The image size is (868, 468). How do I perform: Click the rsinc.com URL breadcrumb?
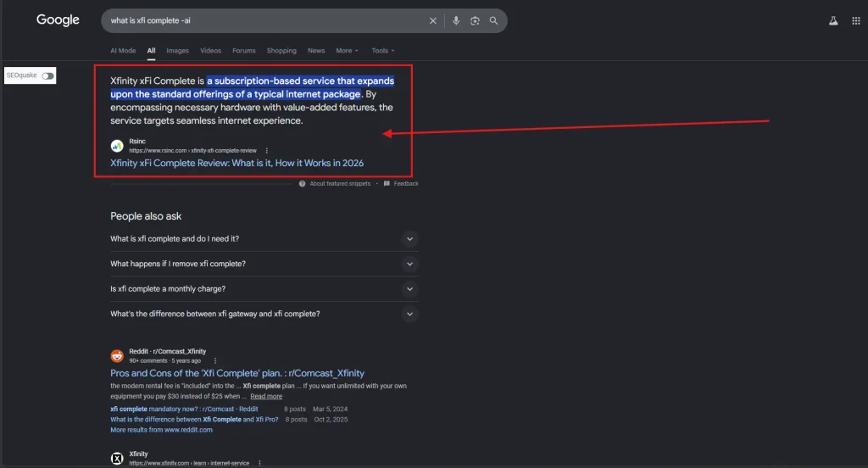tap(192, 151)
